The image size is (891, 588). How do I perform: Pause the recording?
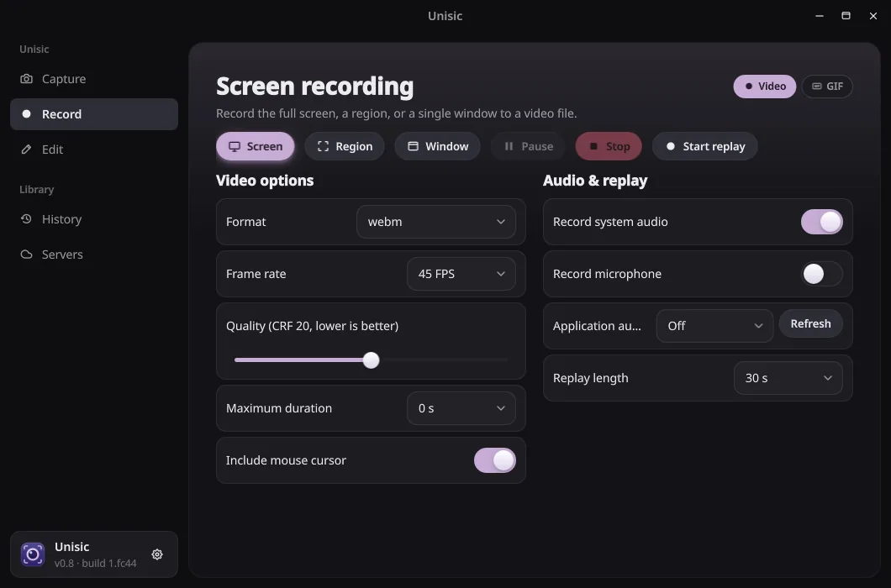(x=528, y=146)
